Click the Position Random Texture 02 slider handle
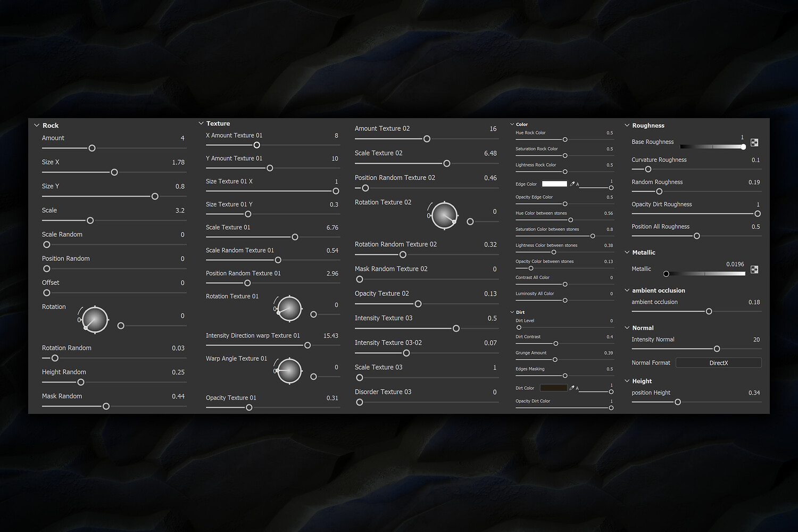This screenshot has height=532, width=798. tap(365, 188)
